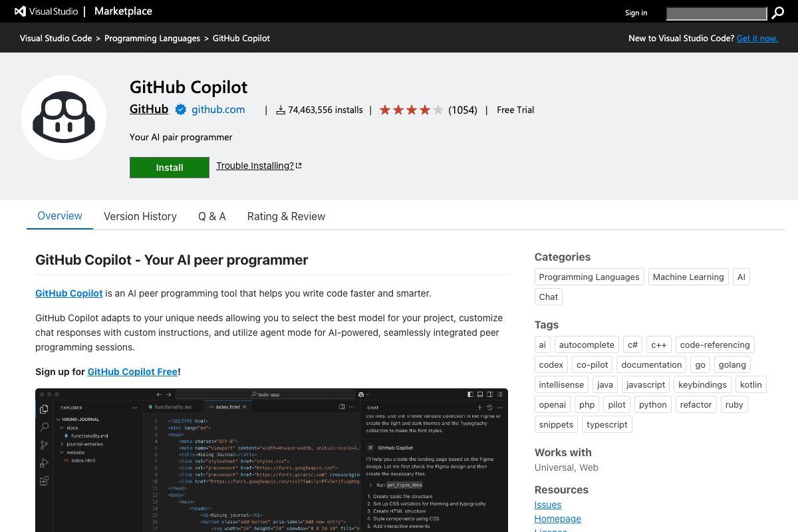This screenshot has height=532, width=798.
Task: Click the GitHub Copilot breadcrumb
Action: (x=241, y=38)
